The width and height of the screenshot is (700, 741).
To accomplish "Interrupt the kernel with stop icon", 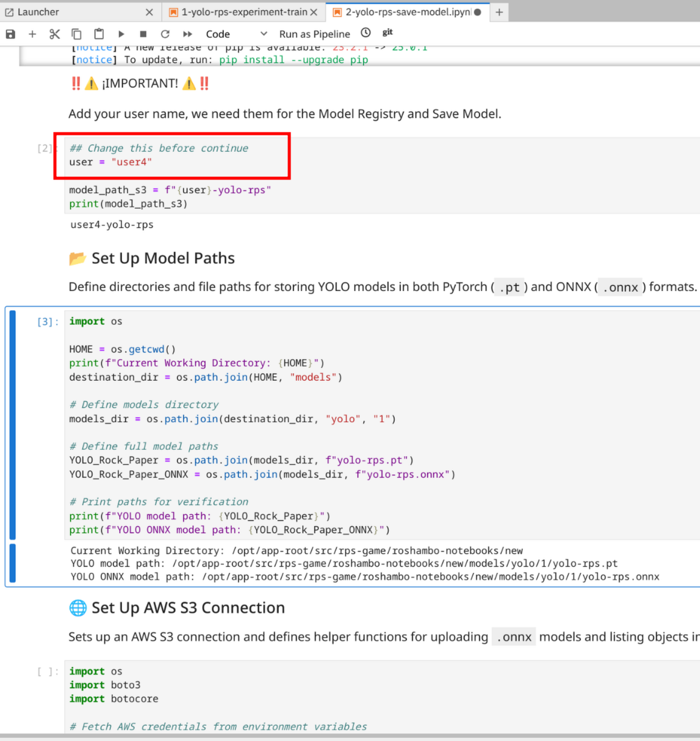I will point(143,34).
